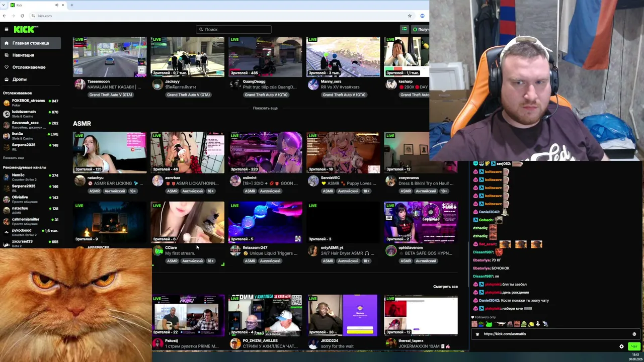
Task: Open Pakostj's roulette stream thumbnail
Action: (x=188, y=315)
